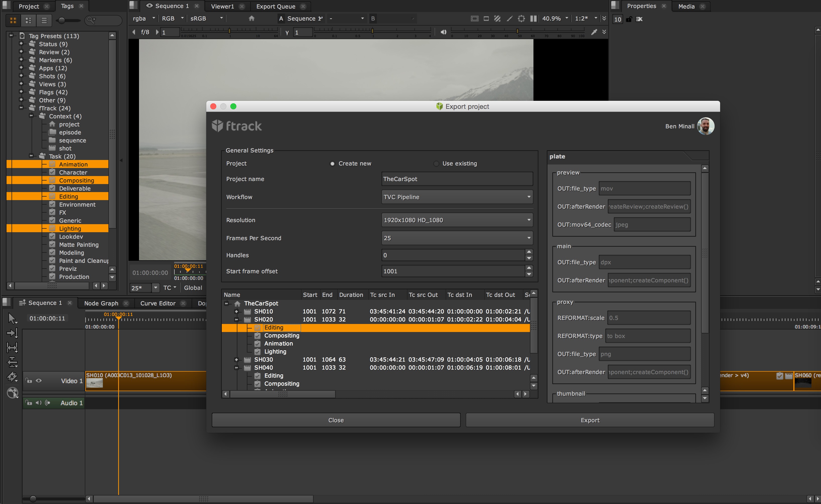Viewport: 821px width, 504px height.
Task: Click the Close button in export dialog
Action: coord(336,420)
